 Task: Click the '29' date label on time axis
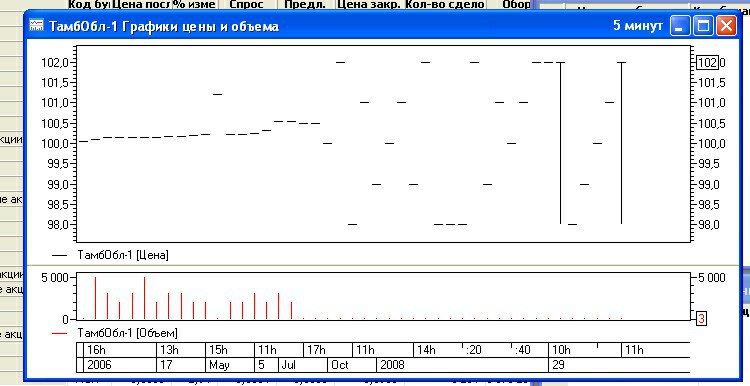tap(558, 365)
